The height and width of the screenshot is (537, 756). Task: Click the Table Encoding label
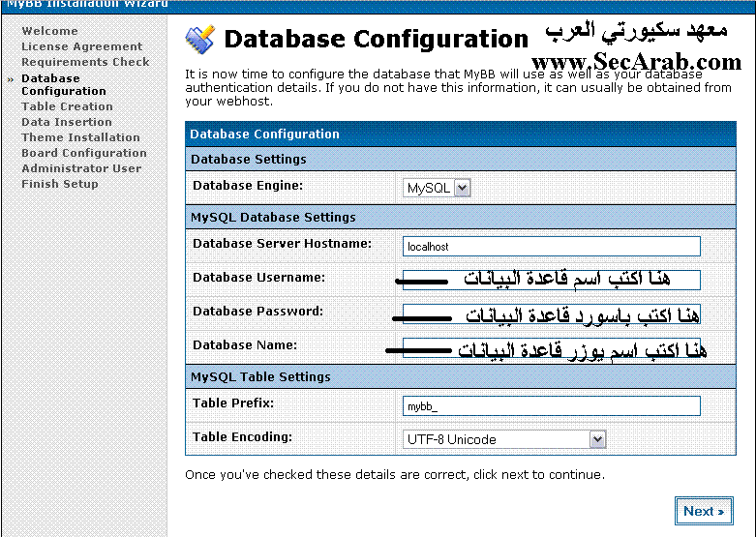[243, 436]
